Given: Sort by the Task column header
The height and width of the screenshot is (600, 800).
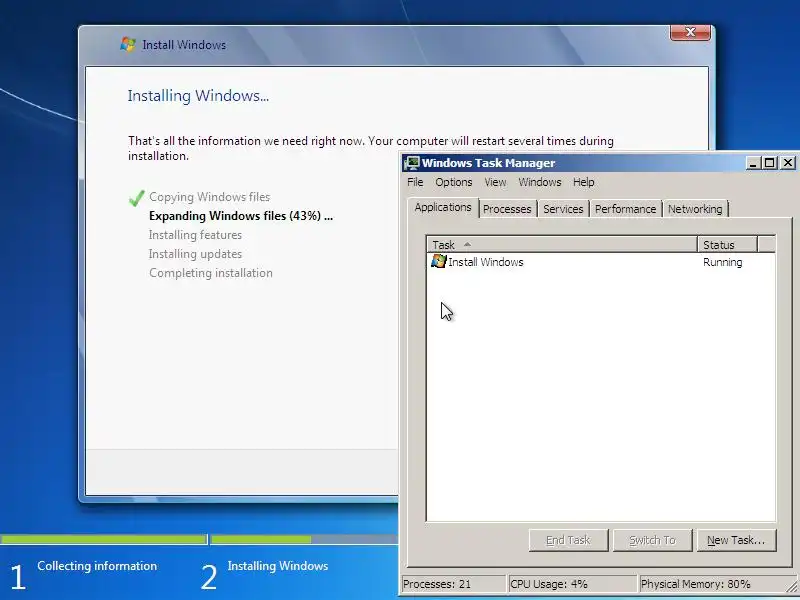Looking at the screenshot, I should click(x=562, y=245).
